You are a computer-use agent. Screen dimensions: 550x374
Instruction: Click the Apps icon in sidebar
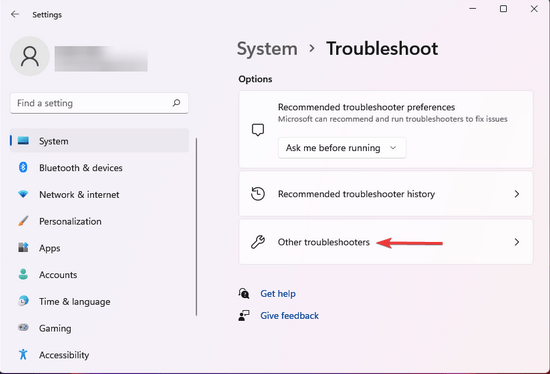tap(23, 248)
